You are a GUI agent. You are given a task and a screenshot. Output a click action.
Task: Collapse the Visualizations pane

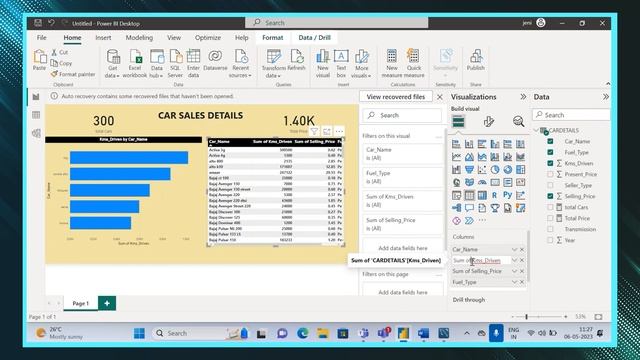(x=523, y=97)
